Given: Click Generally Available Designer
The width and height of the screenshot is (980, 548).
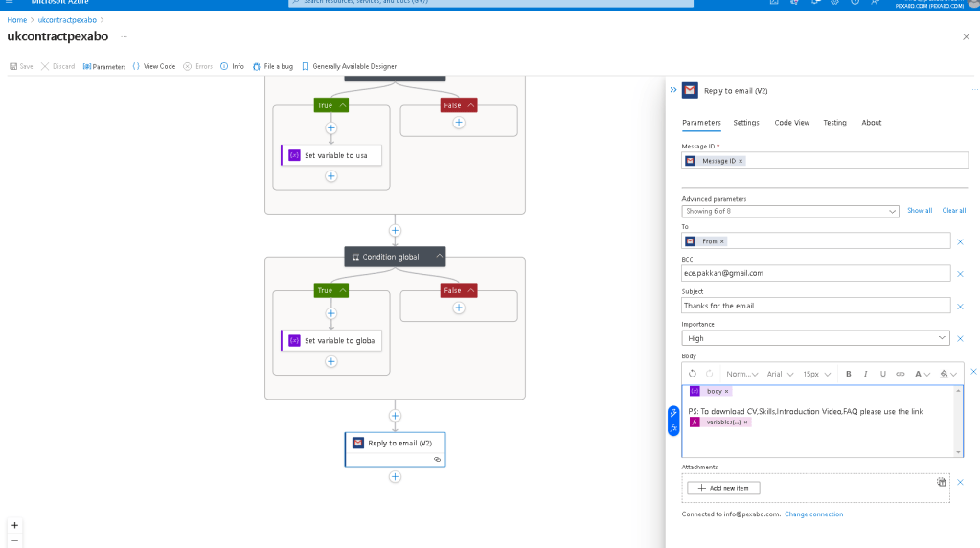Looking at the screenshot, I should tap(349, 66).
